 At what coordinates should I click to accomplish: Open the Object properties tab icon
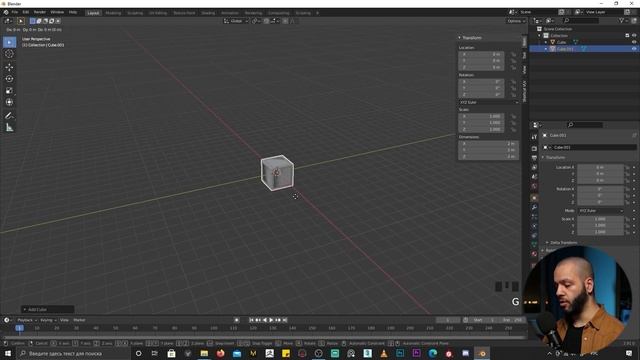[534, 198]
